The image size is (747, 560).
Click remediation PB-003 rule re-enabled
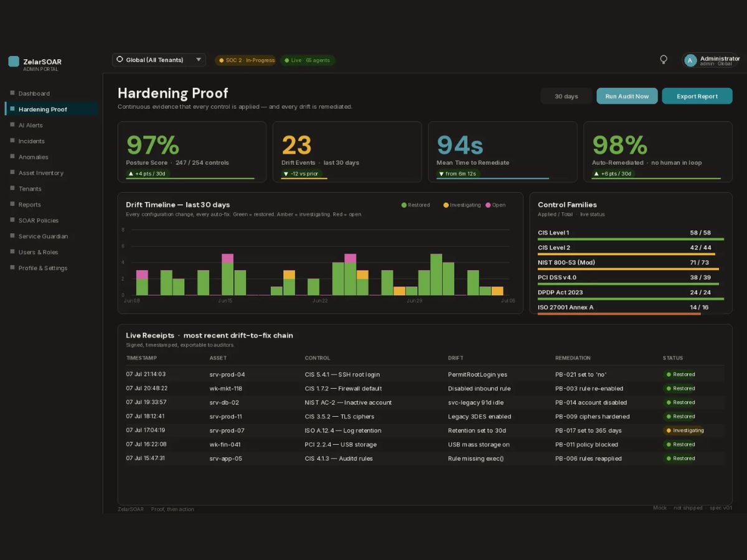point(589,388)
